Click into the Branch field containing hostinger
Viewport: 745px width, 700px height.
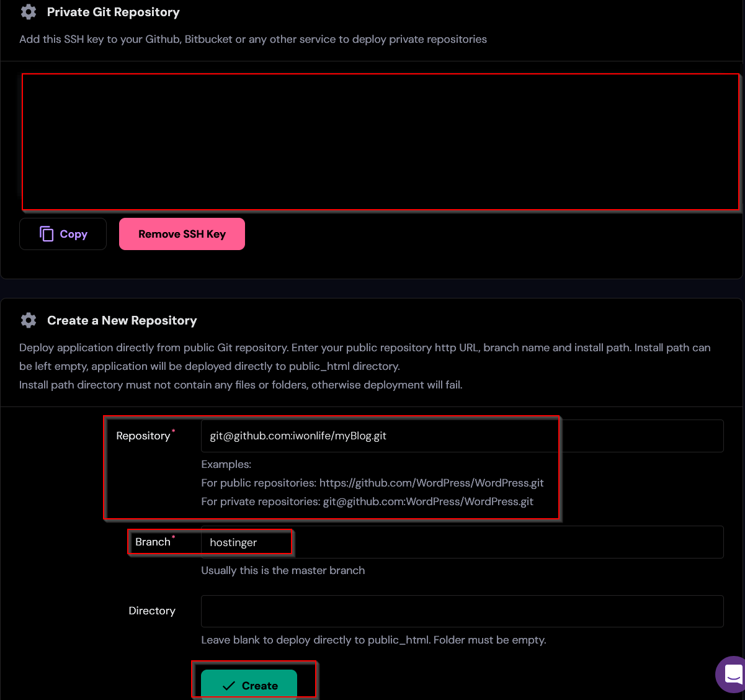coord(462,542)
